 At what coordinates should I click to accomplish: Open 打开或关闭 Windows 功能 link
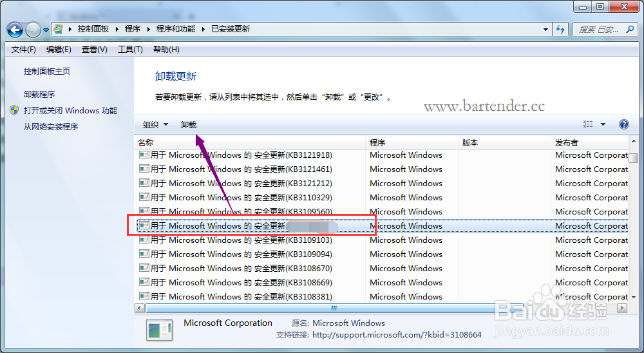click(70, 111)
